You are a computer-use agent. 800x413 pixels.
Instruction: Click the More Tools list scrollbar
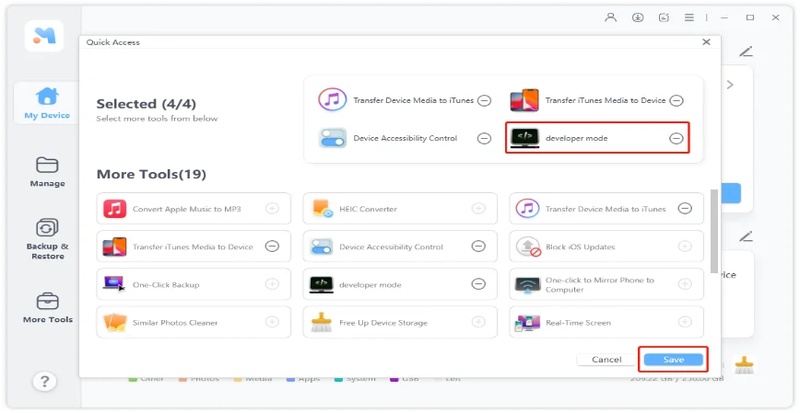click(714, 230)
